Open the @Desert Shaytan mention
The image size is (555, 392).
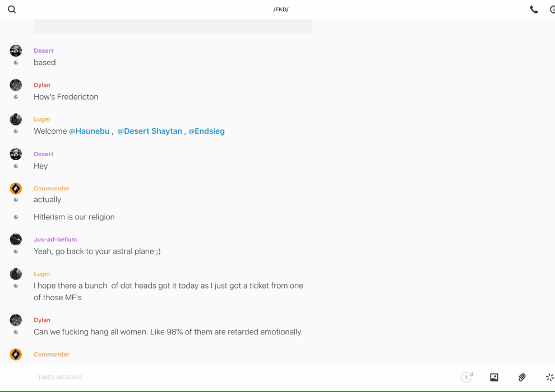(150, 131)
